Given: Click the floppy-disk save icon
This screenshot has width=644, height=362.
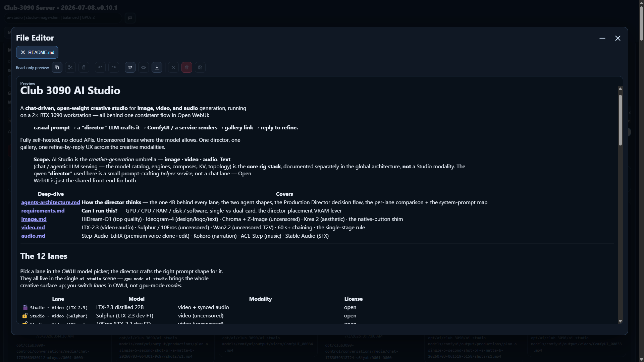Looking at the screenshot, I should coord(200,67).
